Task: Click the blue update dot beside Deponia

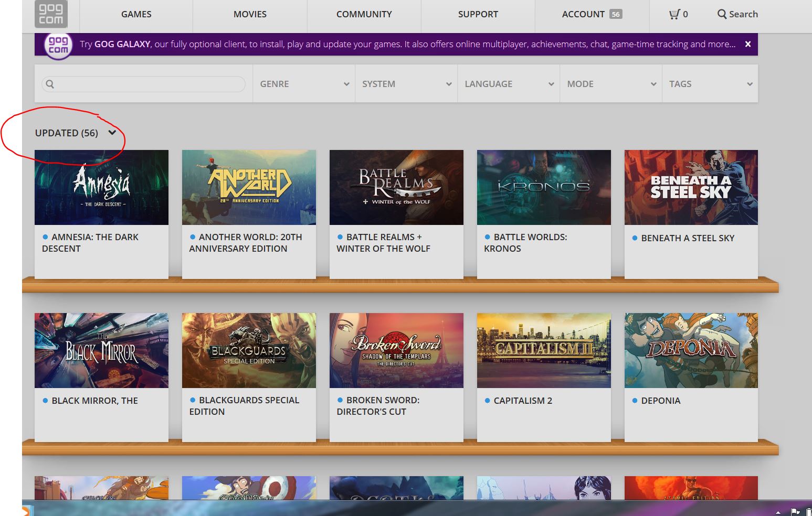Action: pos(635,401)
